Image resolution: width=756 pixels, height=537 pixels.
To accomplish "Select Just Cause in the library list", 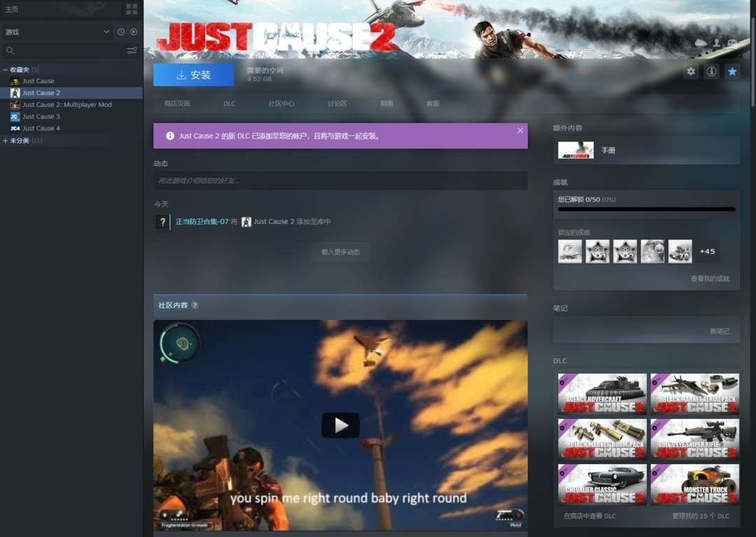I will [38, 81].
